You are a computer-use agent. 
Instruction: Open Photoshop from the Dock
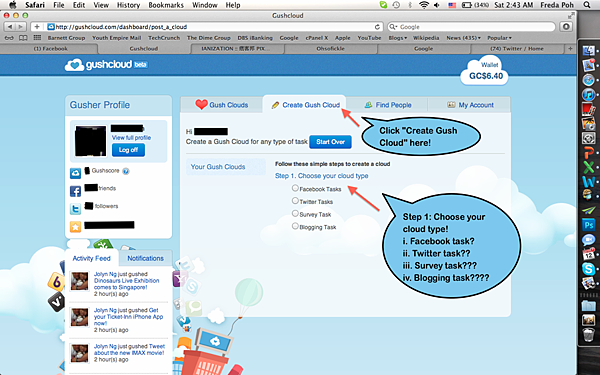[588, 225]
